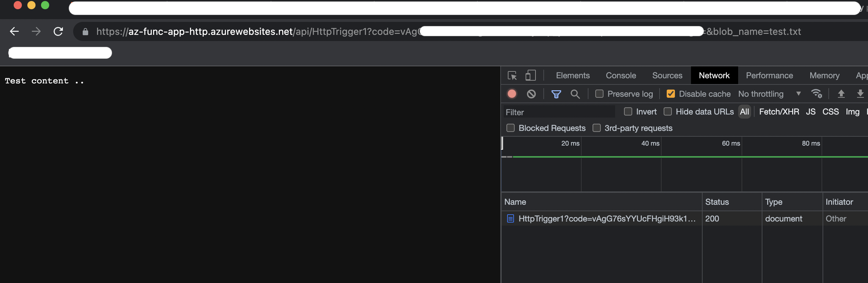Toggle the network filter funnel icon
This screenshot has height=283, width=868.
coord(556,94)
